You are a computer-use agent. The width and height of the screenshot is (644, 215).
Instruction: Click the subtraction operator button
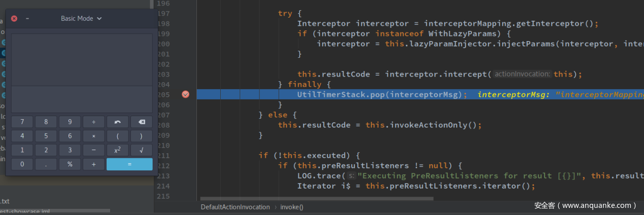[93, 150]
